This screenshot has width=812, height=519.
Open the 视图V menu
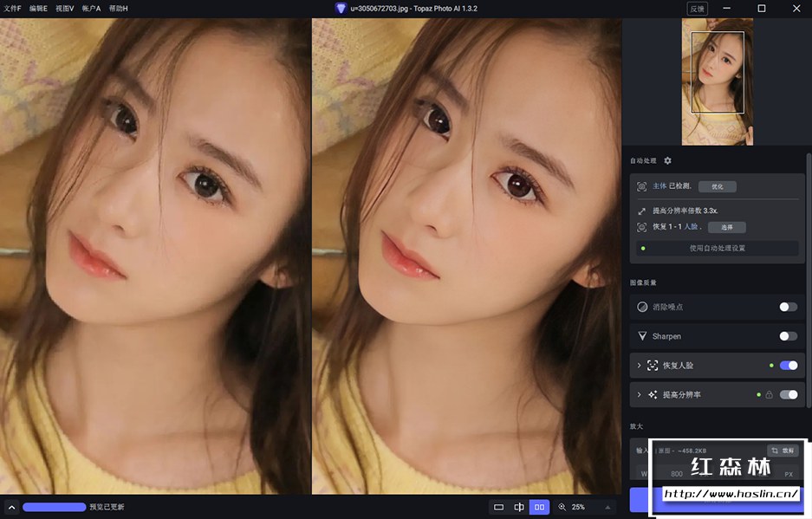(65, 9)
